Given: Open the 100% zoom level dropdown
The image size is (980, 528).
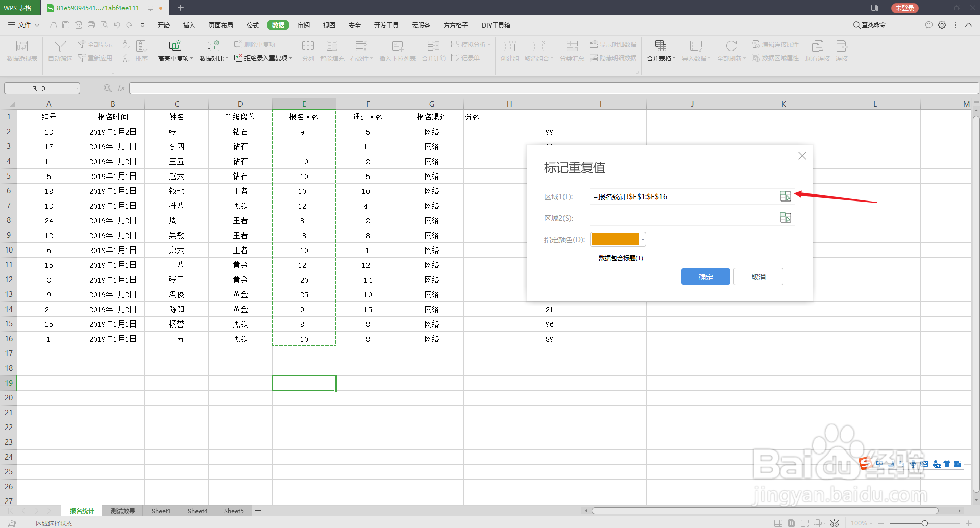Looking at the screenshot, I should coord(862,523).
